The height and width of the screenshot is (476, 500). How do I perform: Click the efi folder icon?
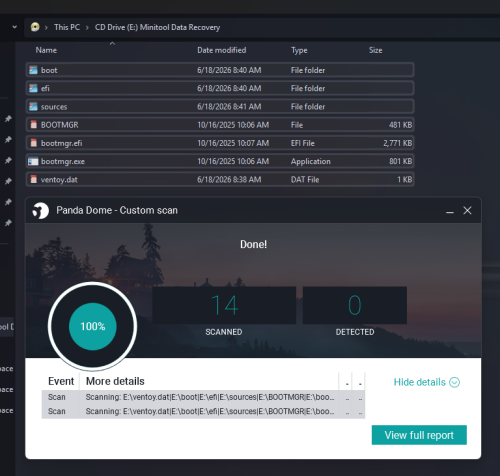click(x=33, y=88)
